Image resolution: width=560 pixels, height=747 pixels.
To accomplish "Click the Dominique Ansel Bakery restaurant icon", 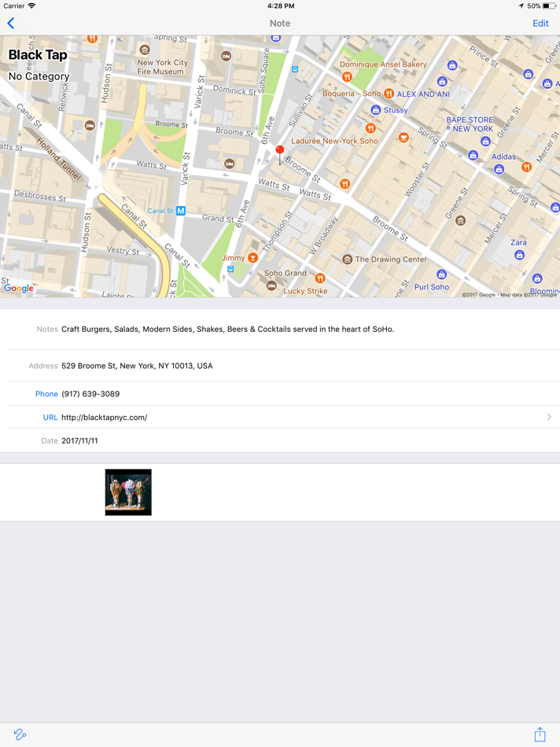I will coord(347,76).
